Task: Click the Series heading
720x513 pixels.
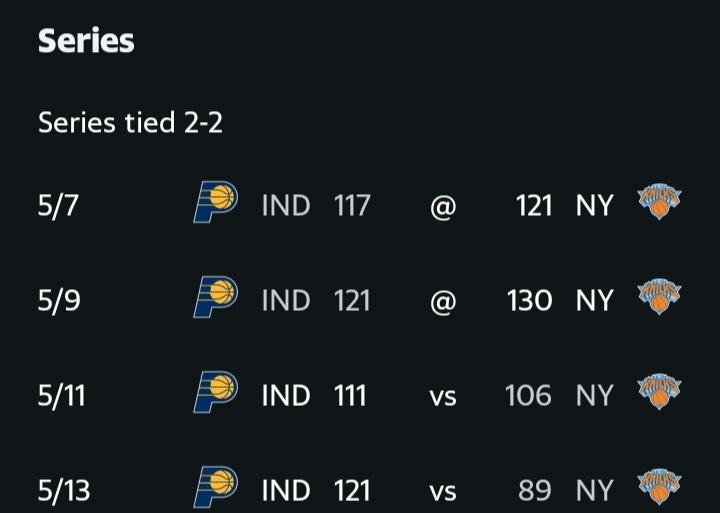Action: coord(86,41)
